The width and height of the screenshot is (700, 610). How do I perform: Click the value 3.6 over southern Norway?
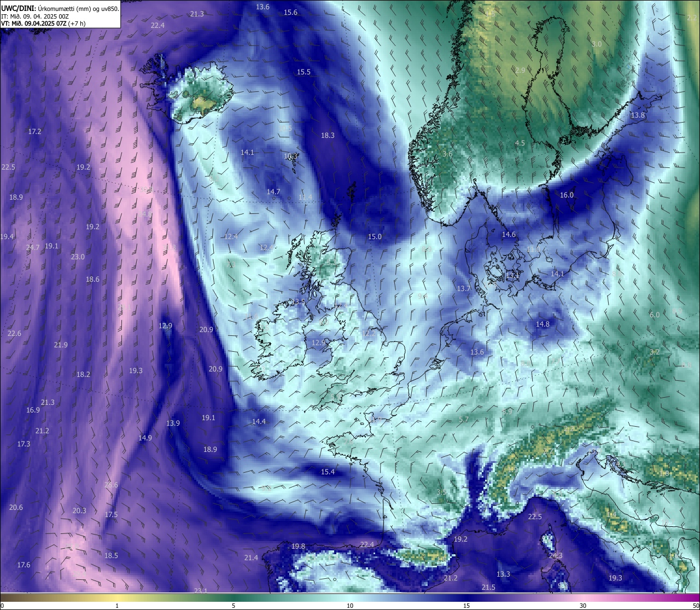pyautogui.click(x=447, y=154)
